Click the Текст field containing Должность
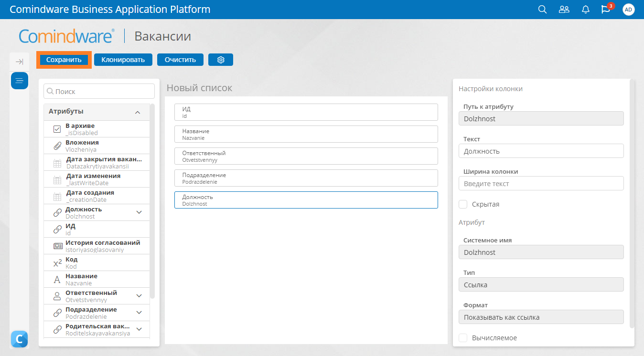Image resolution: width=644 pixels, height=356 pixels. pyautogui.click(x=541, y=151)
